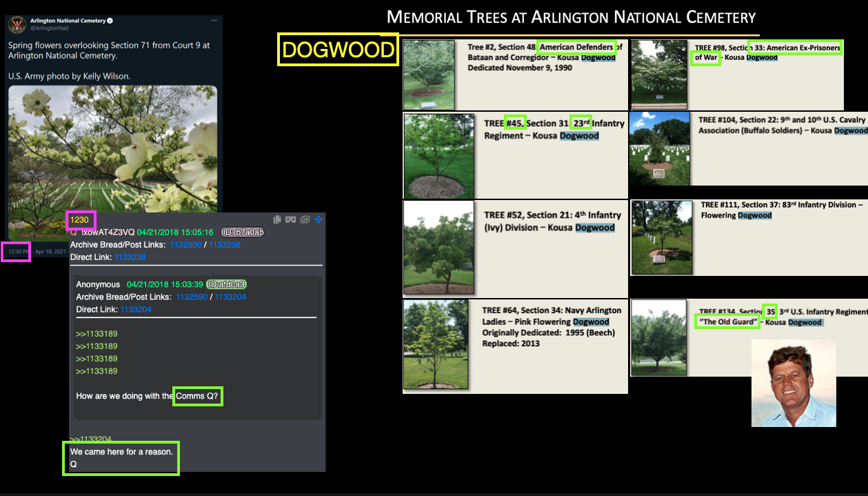Click the image gallery icon in the Q post header
Image resolution: width=868 pixels, height=496 pixels.
tap(305, 219)
